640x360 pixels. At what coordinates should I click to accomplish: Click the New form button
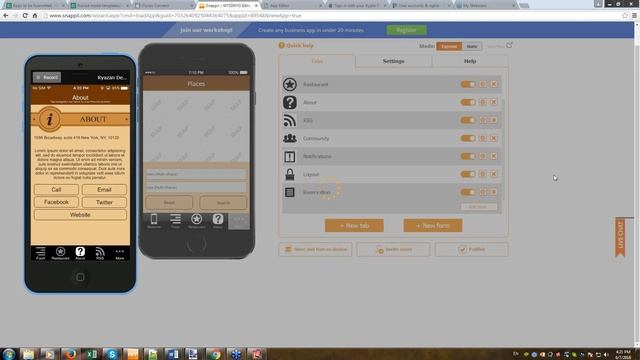[433, 225]
